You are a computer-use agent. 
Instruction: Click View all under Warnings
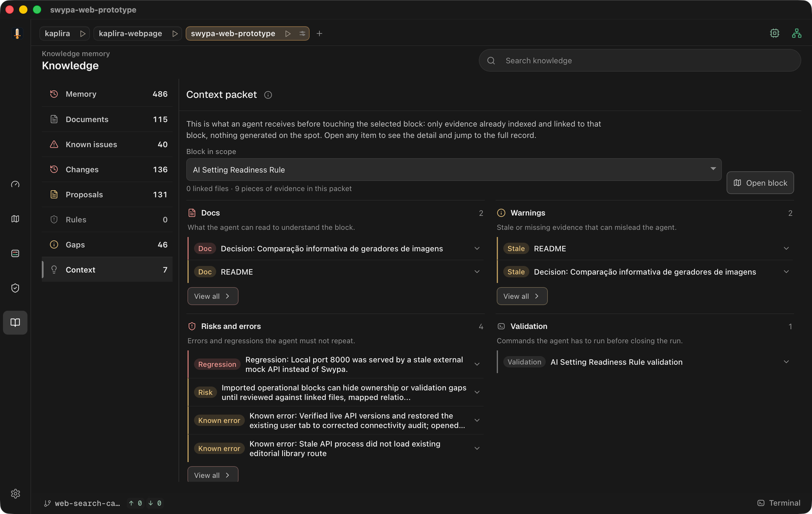point(522,296)
